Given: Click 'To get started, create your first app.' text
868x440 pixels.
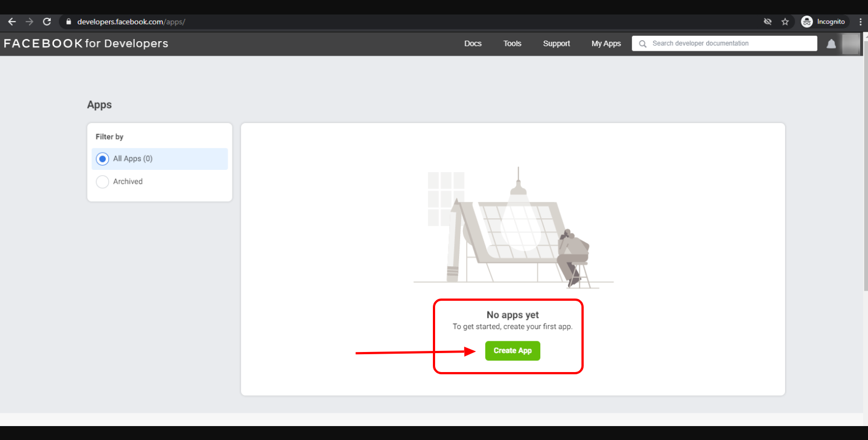Looking at the screenshot, I should coord(512,326).
